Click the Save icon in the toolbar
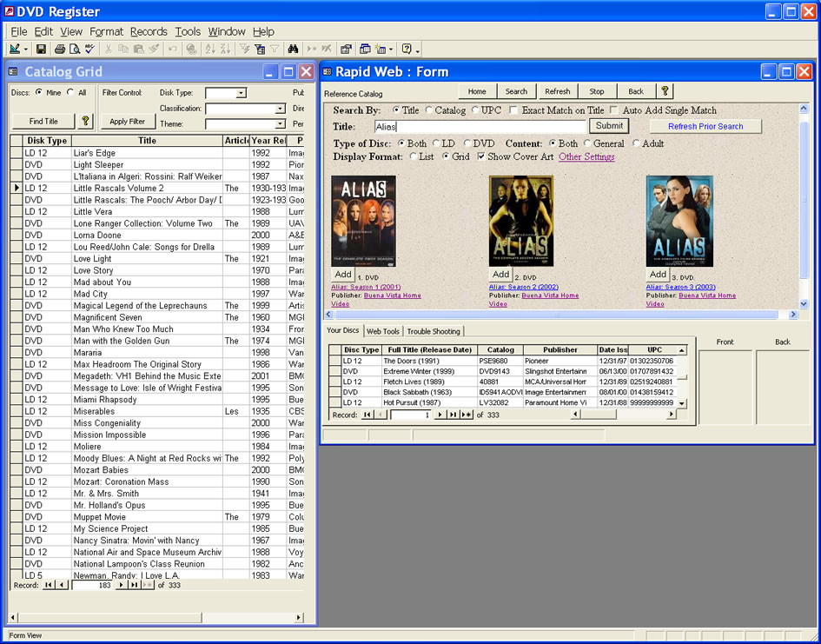The width and height of the screenshot is (821, 644). pyautogui.click(x=41, y=50)
